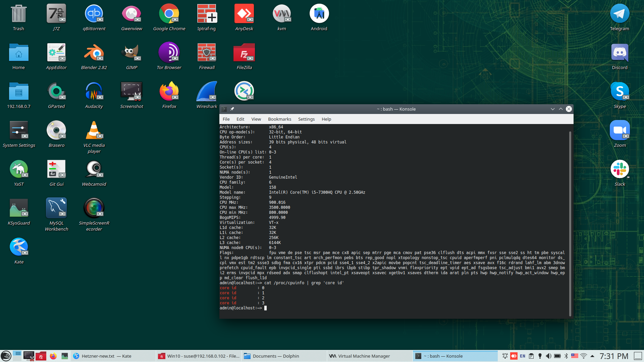Launch Blender 2.82 shortcut
Image resolution: width=644 pixels, height=362 pixels.
(94, 53)
